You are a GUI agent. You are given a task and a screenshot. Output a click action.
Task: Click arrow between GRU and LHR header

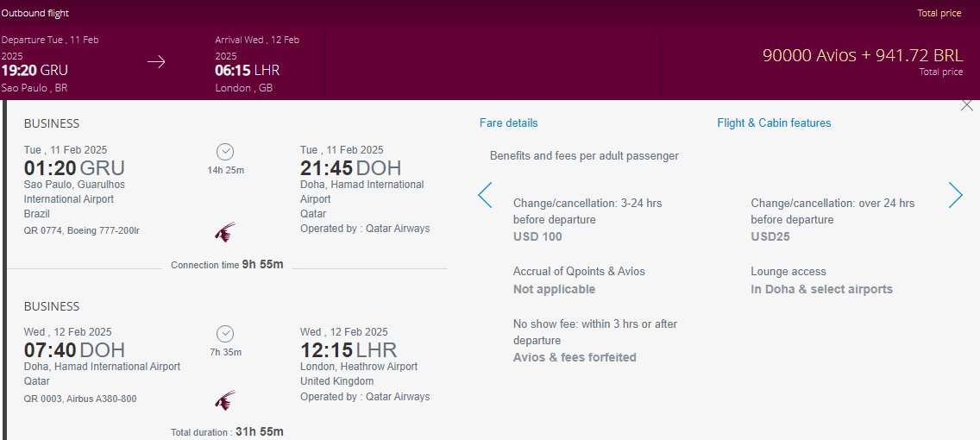tap(156, 62)
